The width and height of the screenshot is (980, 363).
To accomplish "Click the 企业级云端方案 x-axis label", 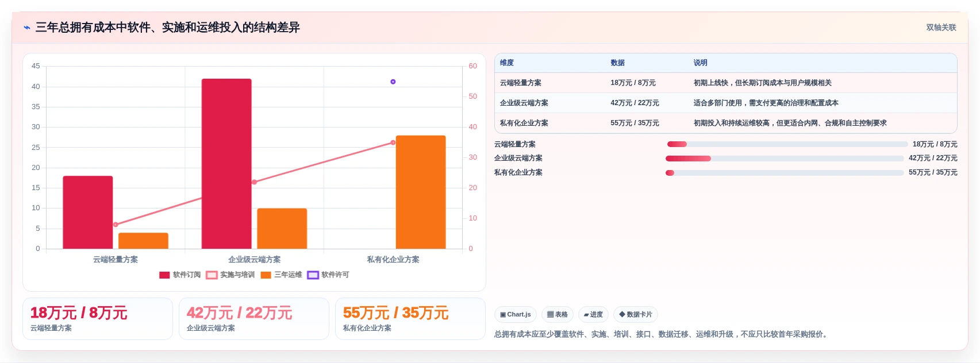I will (x=255, y=260).
